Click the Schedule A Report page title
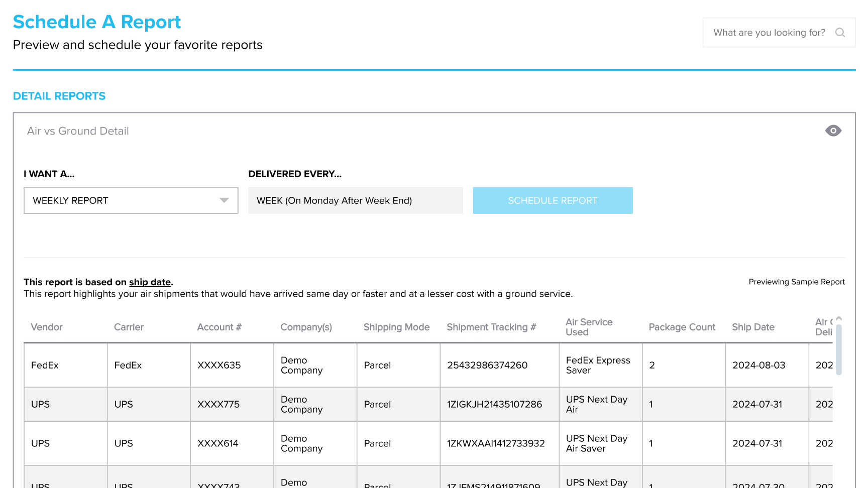868x488 pixels. [97, 22]
